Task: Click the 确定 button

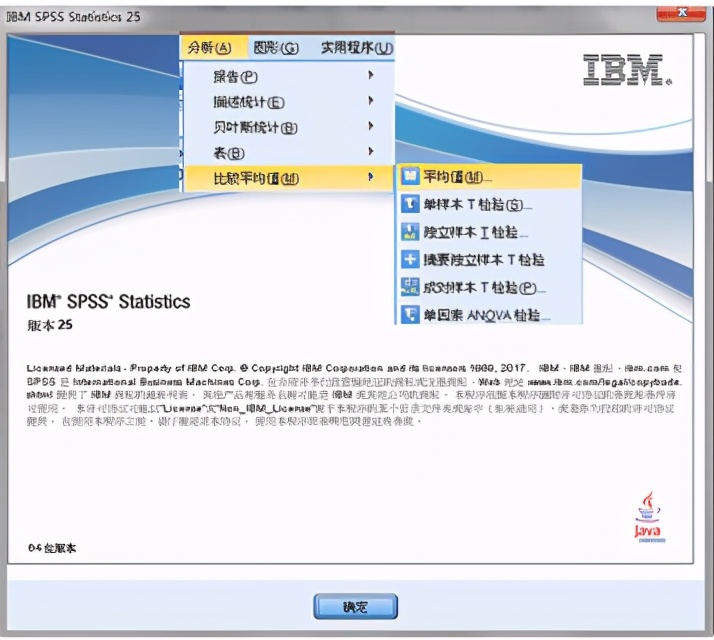Action: pyautogui.click(x=355, y=606)
